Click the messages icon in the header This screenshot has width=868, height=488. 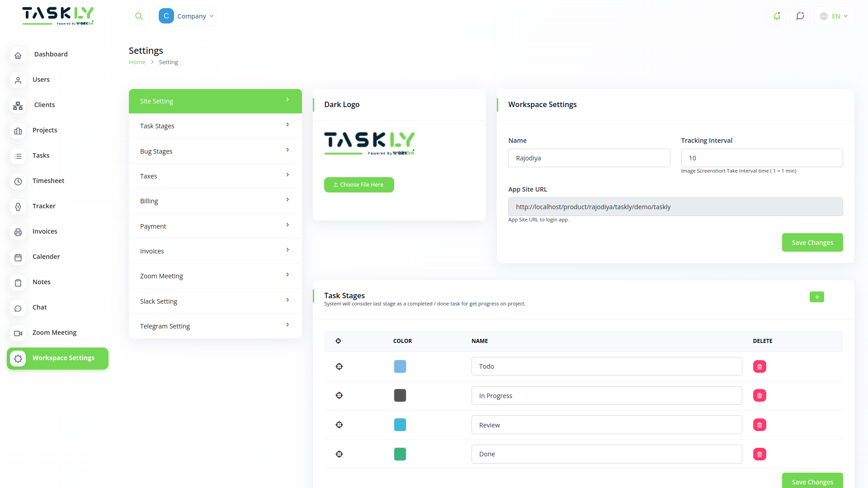tap(800, 16)
